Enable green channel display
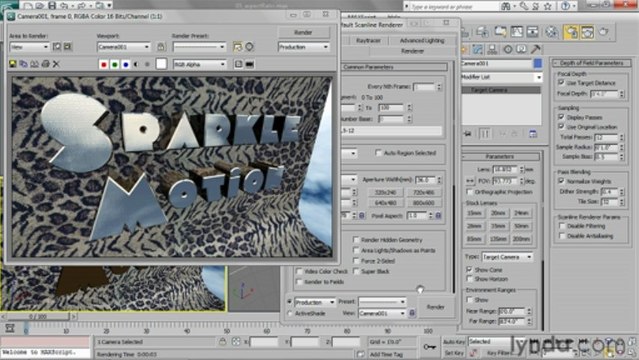The image size is (639, 360). (x=115, y=64)
